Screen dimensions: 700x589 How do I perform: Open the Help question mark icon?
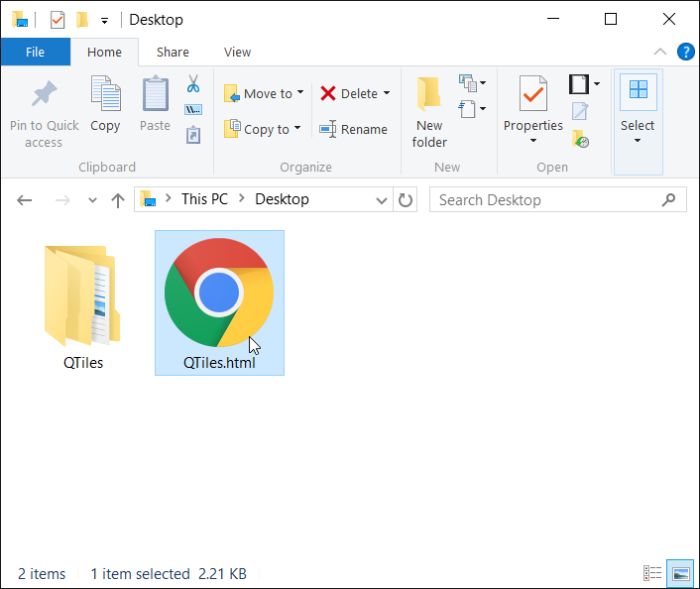(x=684, y=52)
